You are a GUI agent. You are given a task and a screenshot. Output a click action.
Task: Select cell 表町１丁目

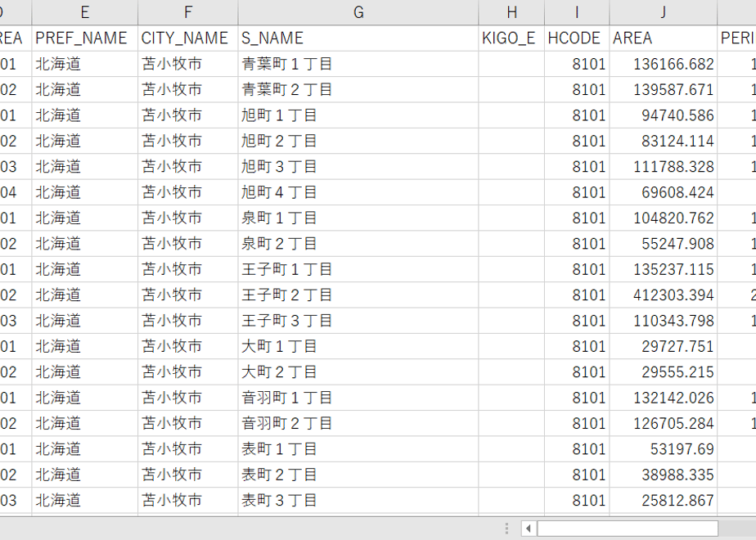(358, 449)
